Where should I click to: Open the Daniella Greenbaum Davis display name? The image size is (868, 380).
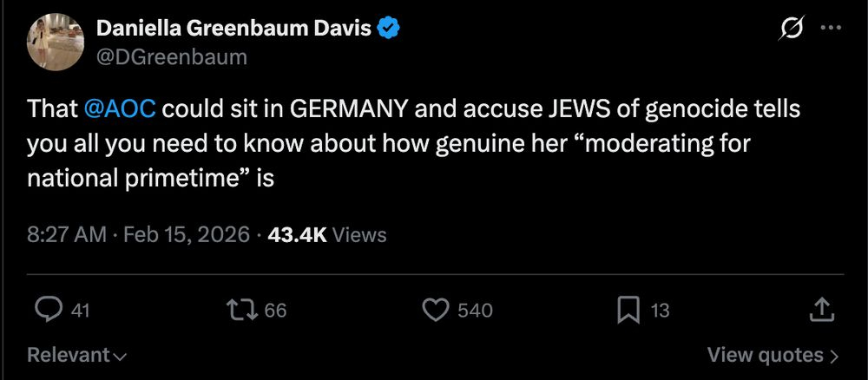(x=233, y=29)
